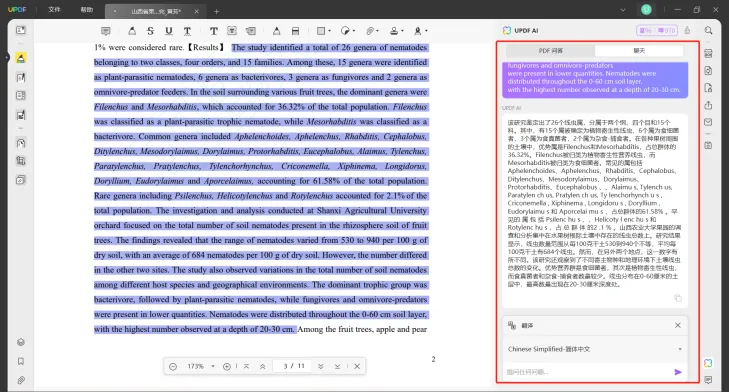The height and width of the screenshot is (392, 729).
Task: Zoom out with the minus button
Action: pyautogui.click(x=173, y=366)
